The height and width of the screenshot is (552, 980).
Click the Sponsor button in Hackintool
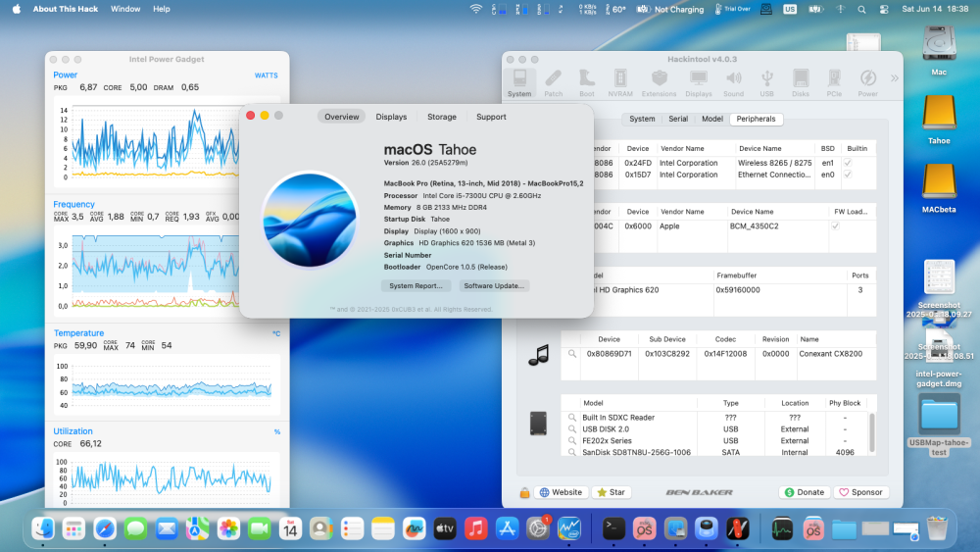[x=860, y=492]
